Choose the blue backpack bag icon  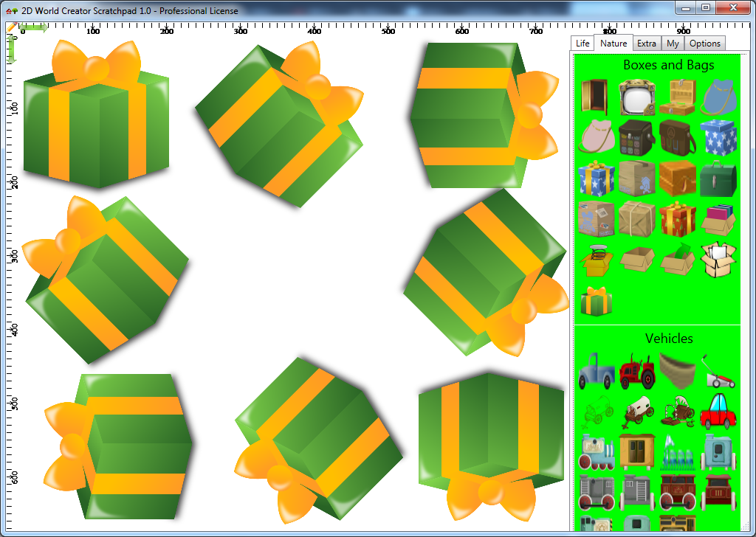click(718, 98)
